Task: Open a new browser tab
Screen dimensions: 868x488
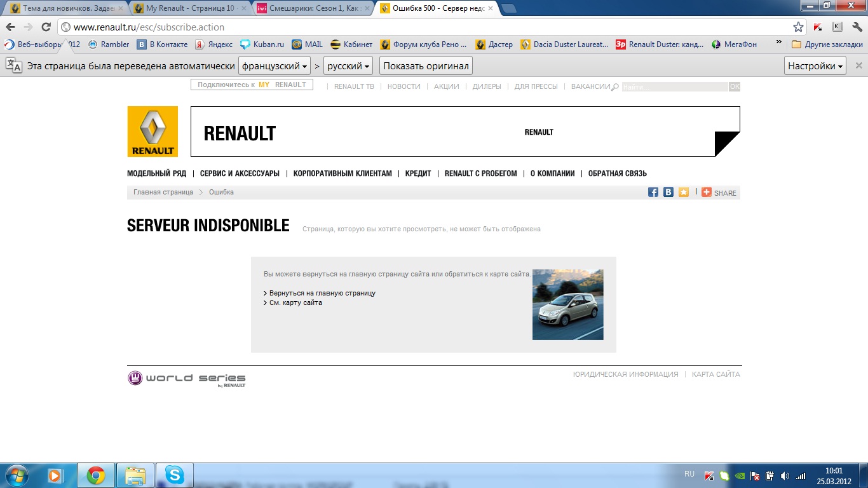Action: (509, 9)
